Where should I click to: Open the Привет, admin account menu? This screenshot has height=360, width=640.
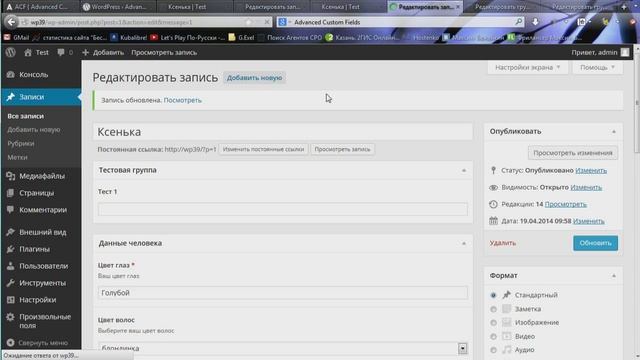pos(600,52)
